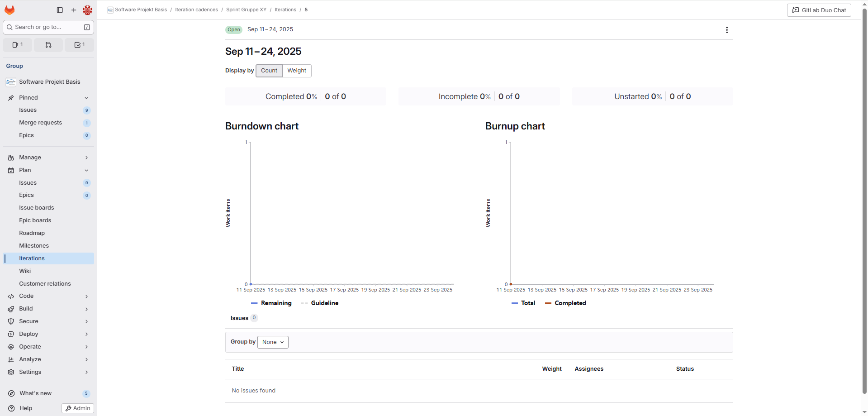Open assigned issues counter icon
This screenshot has width=868, height=416.
click(x=18, y=45)
